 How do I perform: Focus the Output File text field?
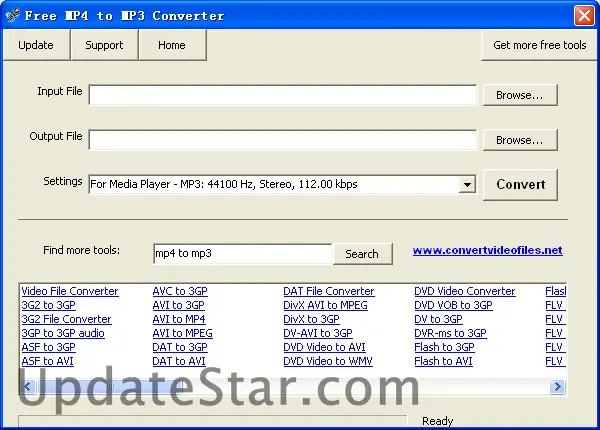(x=283, y=140)
